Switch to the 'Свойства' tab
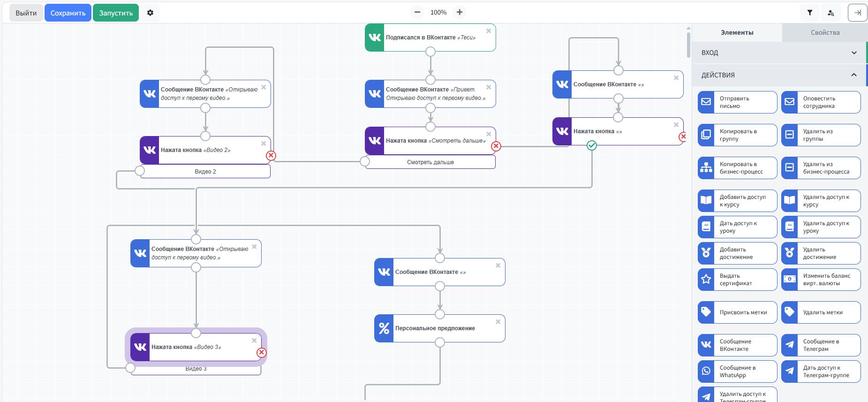This screenshot has width=868, height=402. point(825,32)
